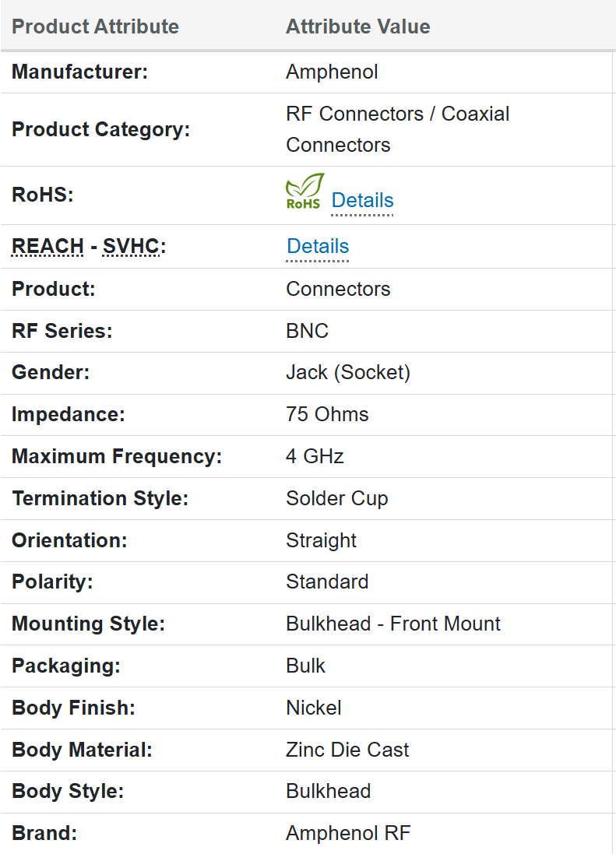Select the Nickel body finish value
This screenshot has width=616, height=854.
point(314,708)
